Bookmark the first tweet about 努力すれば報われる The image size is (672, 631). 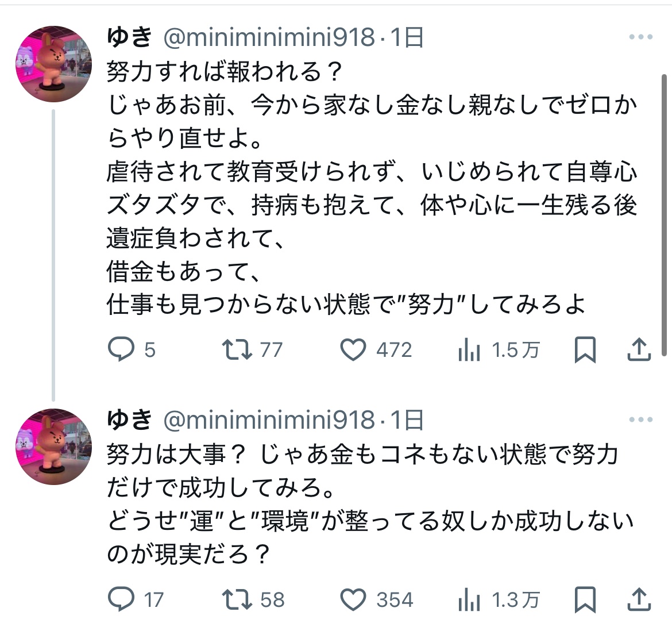click(585, 349)
